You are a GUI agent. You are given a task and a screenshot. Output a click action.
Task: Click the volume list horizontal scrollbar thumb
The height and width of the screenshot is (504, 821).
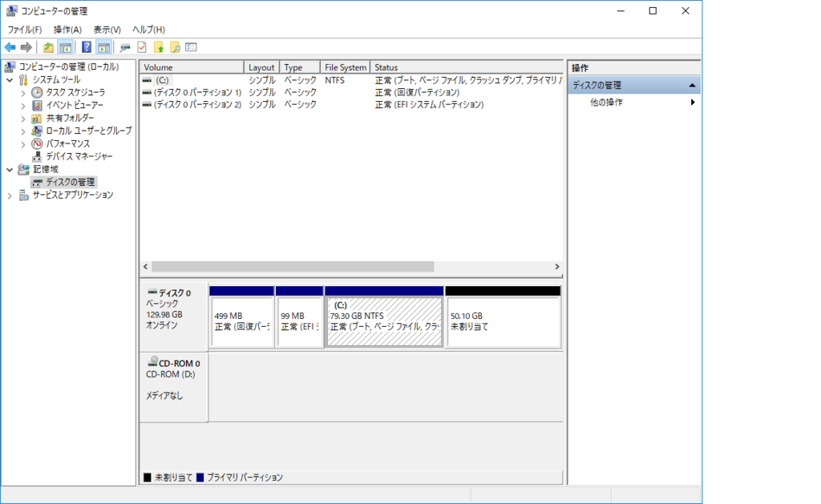(x=293, y=266)
